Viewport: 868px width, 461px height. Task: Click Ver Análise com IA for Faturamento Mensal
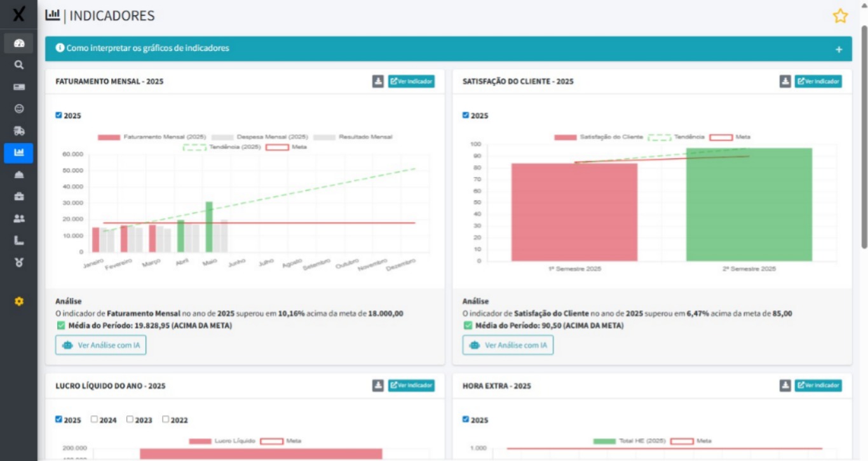coord(100,344)
